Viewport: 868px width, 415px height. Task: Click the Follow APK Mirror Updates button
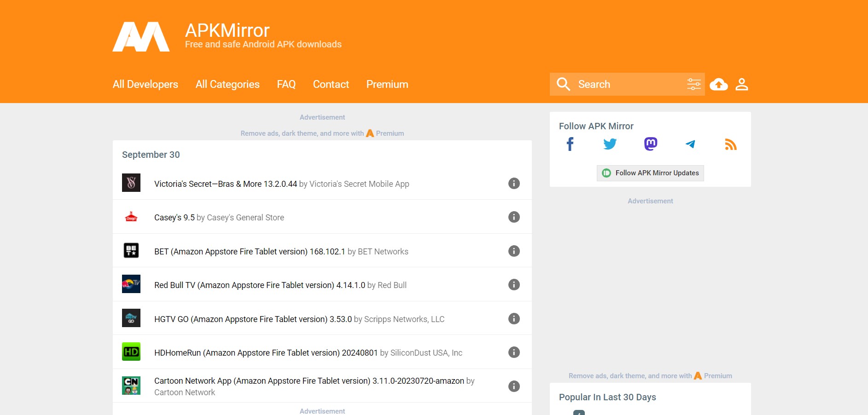pyautogui.click(x=650, y=173)
